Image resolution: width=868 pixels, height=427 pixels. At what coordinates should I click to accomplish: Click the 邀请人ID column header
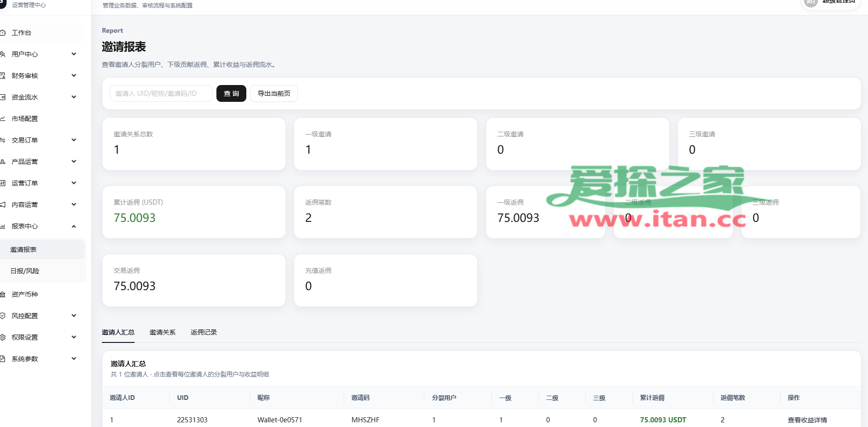click(122, 398)
